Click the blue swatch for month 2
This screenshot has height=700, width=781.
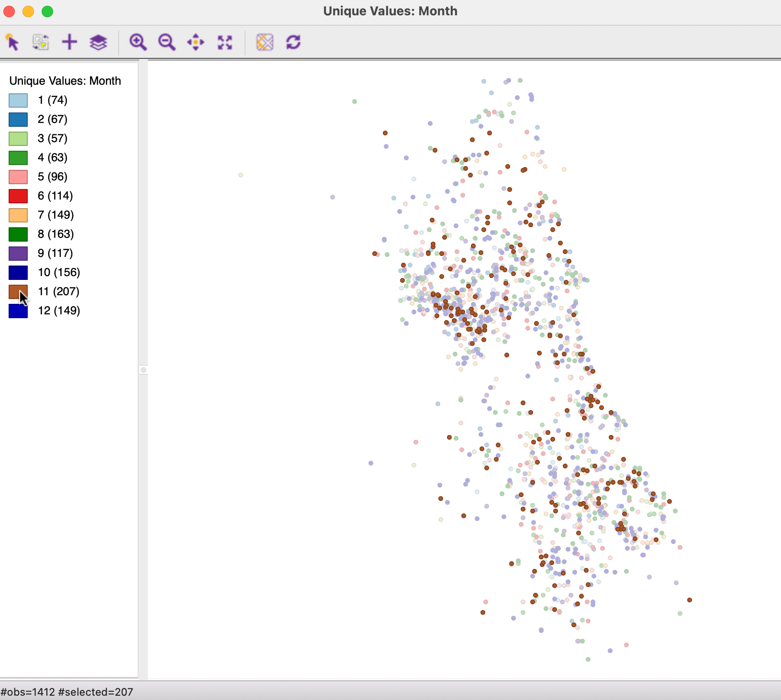(18, 119)
